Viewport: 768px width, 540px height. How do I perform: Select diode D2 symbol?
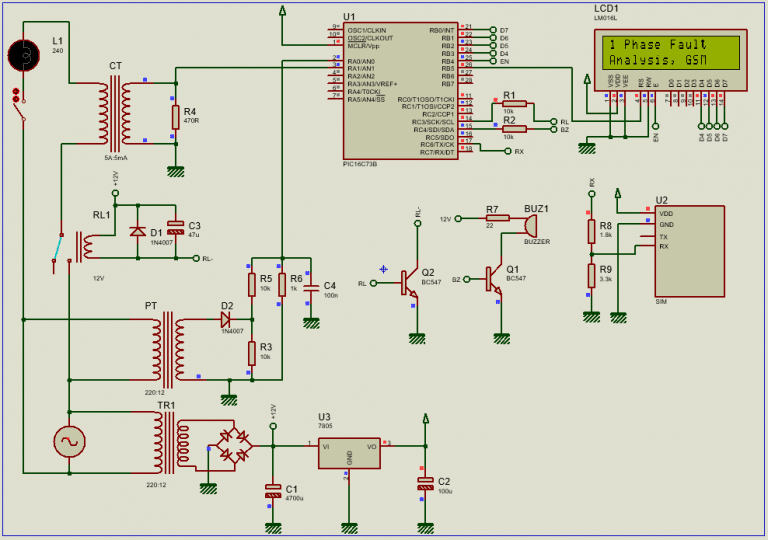point(226,320)
